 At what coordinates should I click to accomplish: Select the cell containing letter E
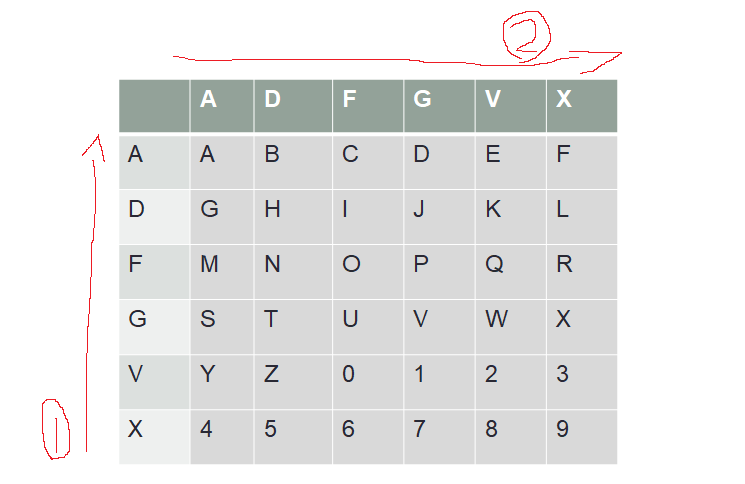point(511,162)
